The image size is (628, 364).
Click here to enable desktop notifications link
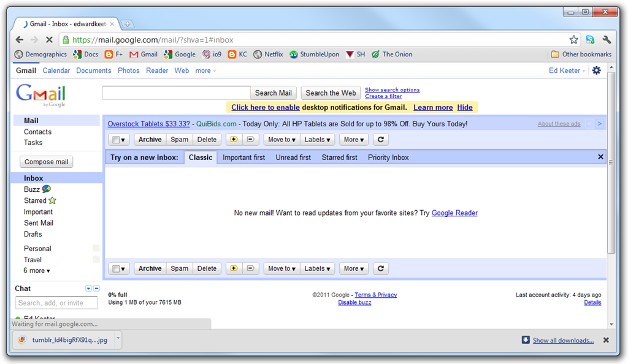(x=266, y=107)
